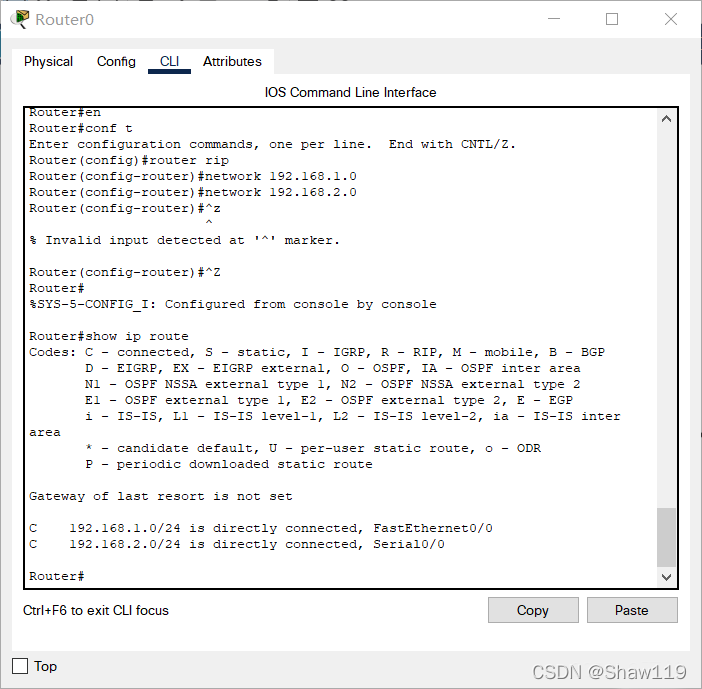Click the scroll up arrow of the CLI
This screenshot has width=702, height=689.
click(666, 119)
